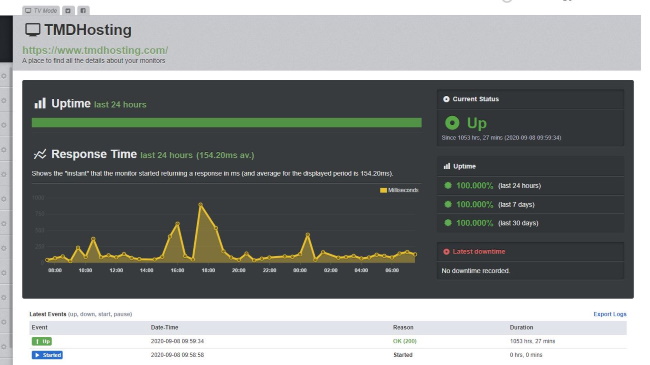Click 100.000% value for last 30 days
This screenshot has width=650, height=365.
(475, 223)
